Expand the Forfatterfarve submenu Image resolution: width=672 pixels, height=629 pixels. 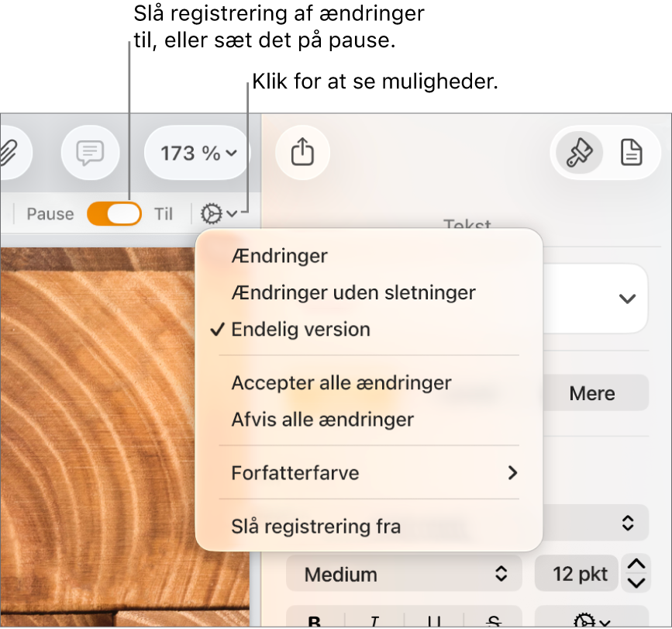click(x=369, y=473)
